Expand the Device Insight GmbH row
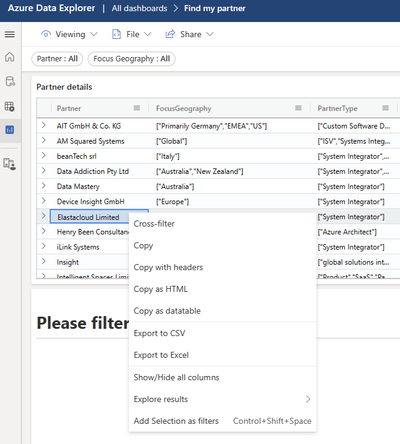 (43, 201)
